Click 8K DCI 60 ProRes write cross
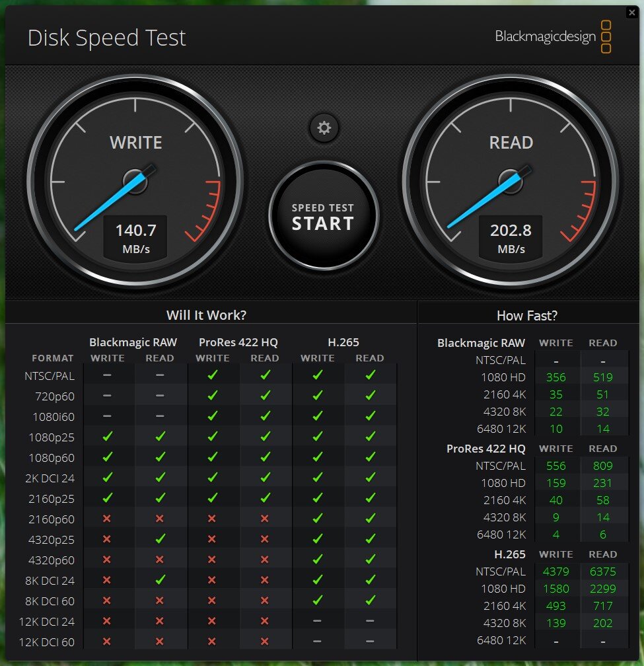Viewport: 644px width, 666px height. (212, 601)
